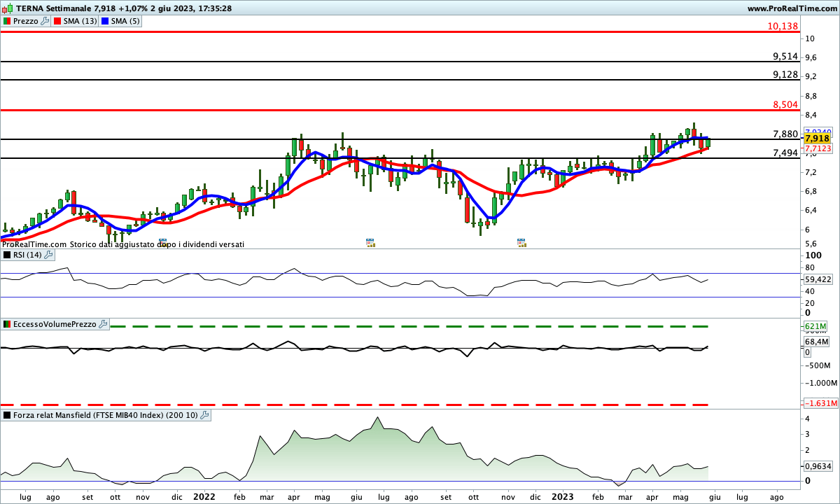Click the yellow 7,918 current price tag
Viewport: 840px width, 504px height.
pos(817,139)
